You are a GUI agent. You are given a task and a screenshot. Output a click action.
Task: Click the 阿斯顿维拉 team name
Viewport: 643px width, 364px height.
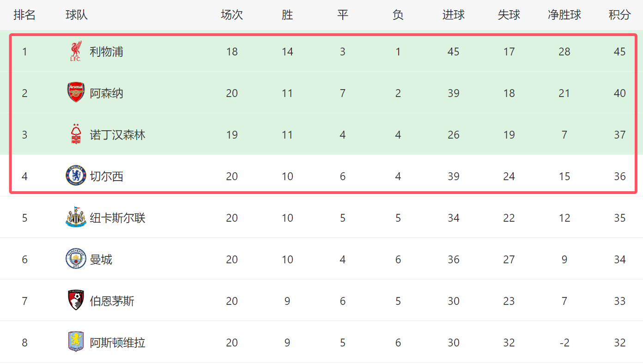pos(117,343)
